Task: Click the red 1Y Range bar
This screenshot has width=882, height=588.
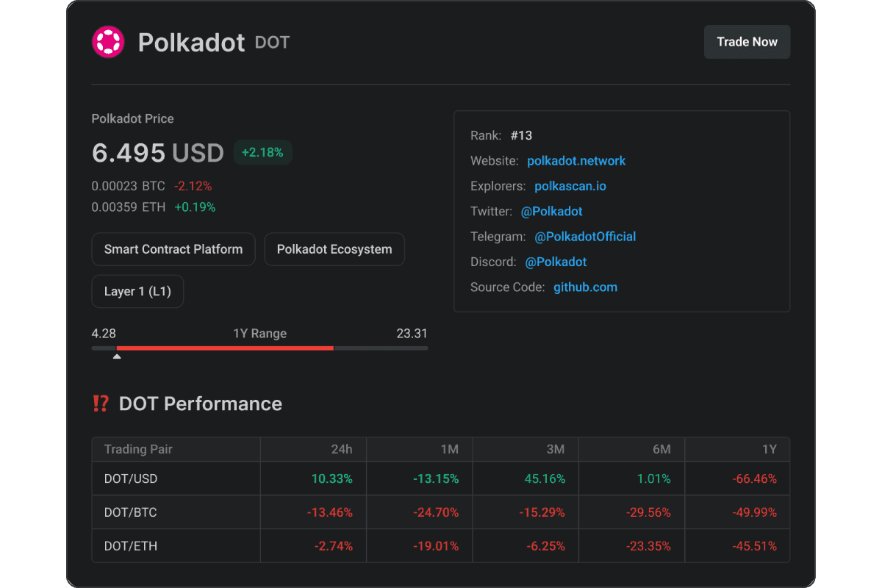Action: (x=225, y=348)
